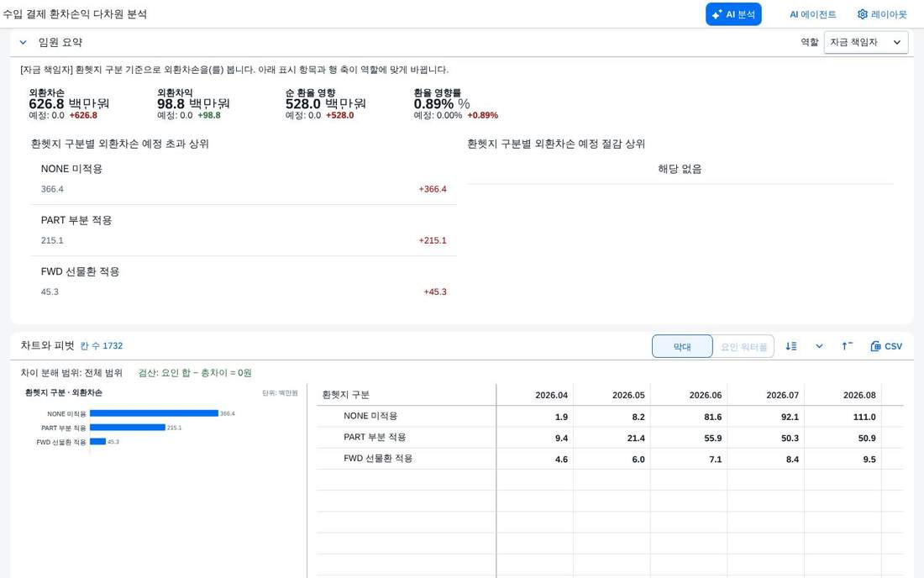The width and height of the screenshot is (924, 578).
Task: Click cell 8.4 under 2026.07
Action: tap(793, 460)
